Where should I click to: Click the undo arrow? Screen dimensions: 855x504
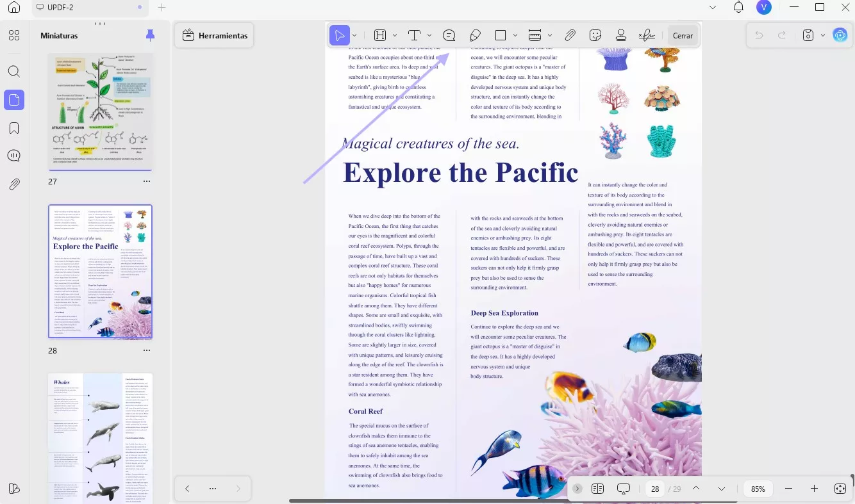click(x=759, y=35)
